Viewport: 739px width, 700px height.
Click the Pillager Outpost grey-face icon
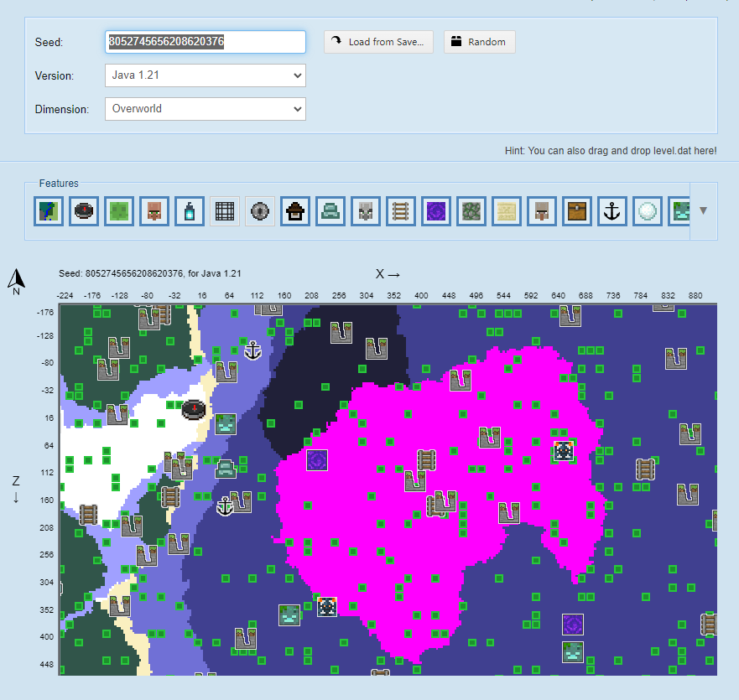pyautogui.click(x=366, y=211)
